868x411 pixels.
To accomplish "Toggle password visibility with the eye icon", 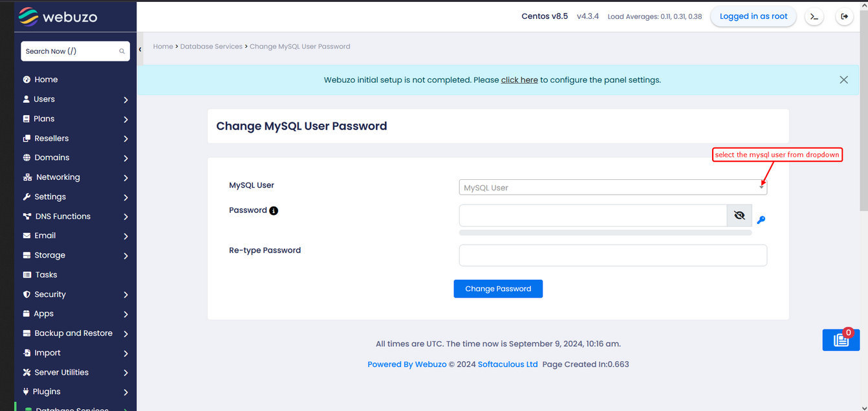I will point(739,216).
